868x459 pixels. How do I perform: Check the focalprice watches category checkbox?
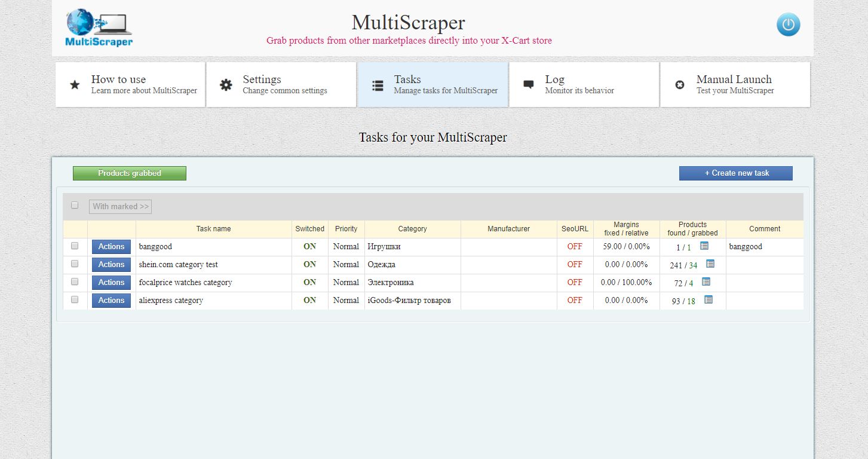[75, 281]
